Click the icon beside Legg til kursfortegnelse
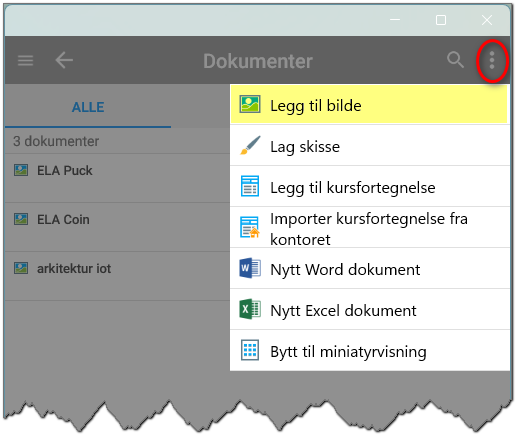 click(x=250, y=186)
